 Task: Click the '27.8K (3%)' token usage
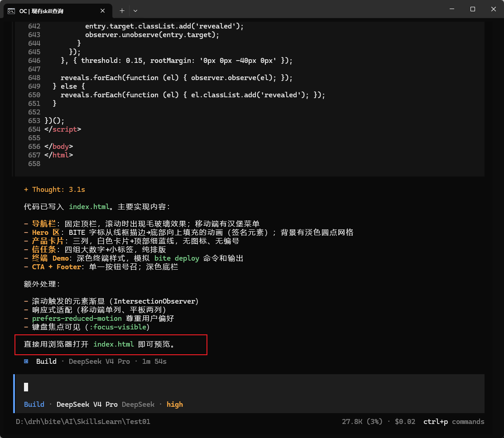(x=362, y=422)
